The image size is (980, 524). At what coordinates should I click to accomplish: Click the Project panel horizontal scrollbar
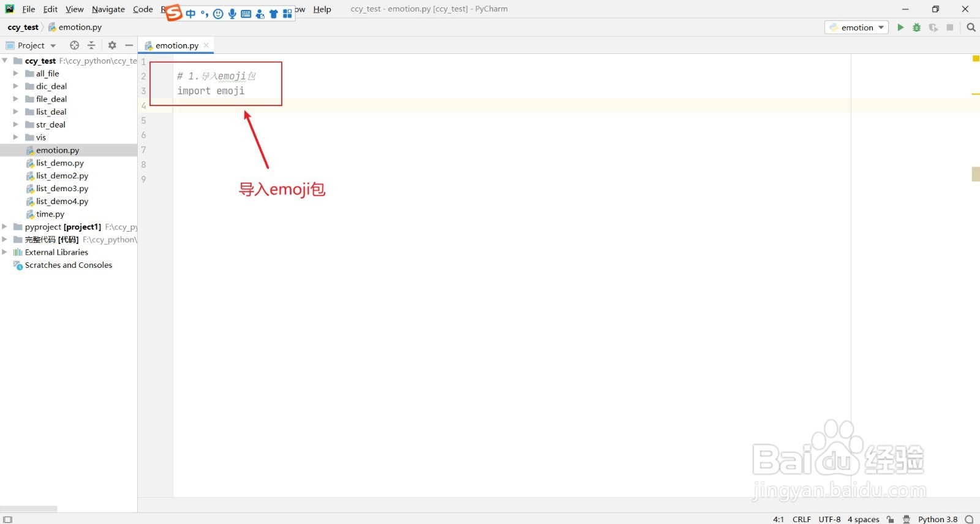(29, 509)
